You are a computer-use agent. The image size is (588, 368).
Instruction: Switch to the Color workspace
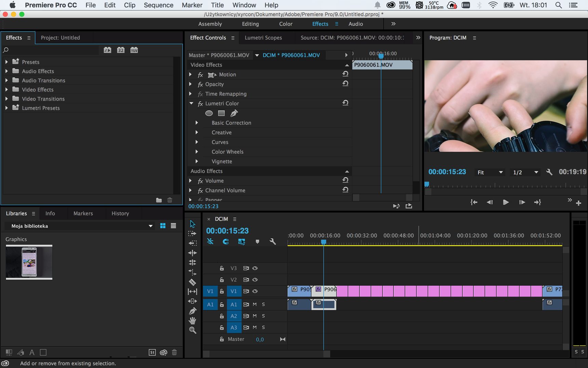tap(286, 24)
